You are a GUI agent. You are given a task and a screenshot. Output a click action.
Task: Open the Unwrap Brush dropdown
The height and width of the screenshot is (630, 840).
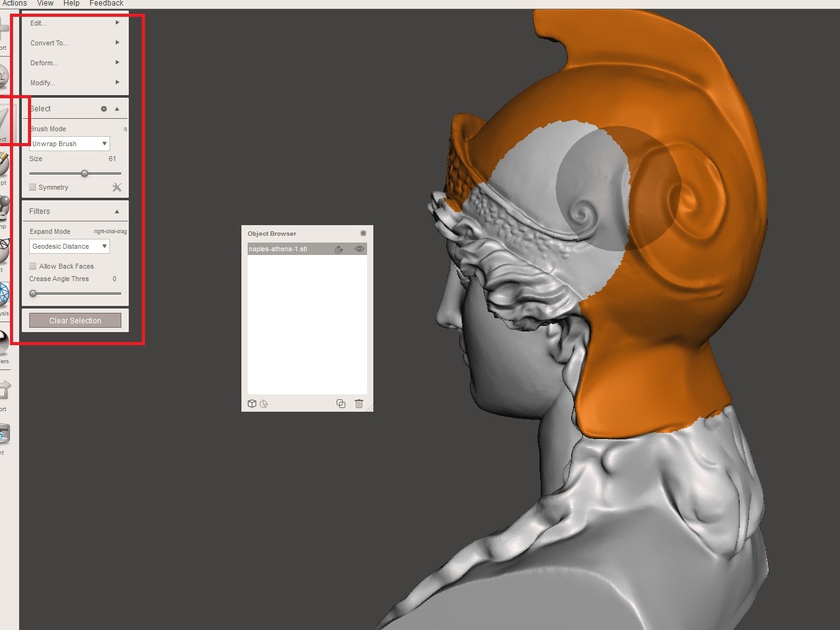(x=69, y=143)
